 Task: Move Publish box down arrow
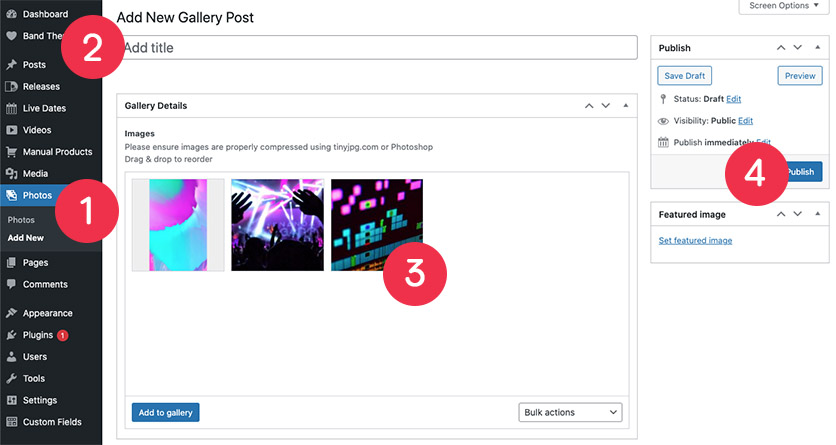pyautogui.click(x=798, y=47)
